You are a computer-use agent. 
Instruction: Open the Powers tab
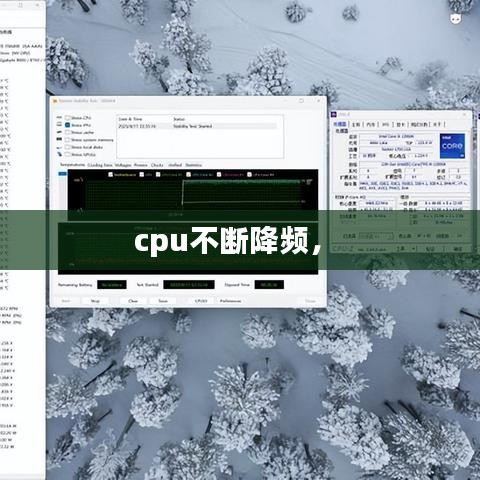pos(141,165)
